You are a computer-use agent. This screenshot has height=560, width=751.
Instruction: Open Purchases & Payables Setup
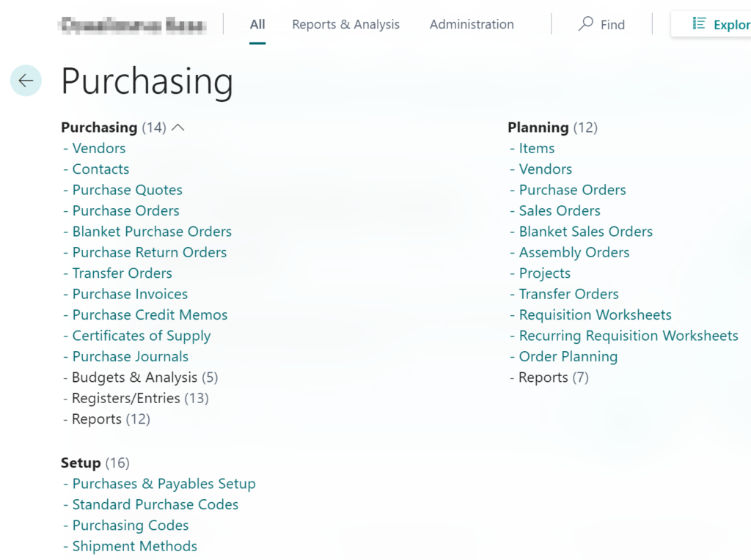coord(164,484)
